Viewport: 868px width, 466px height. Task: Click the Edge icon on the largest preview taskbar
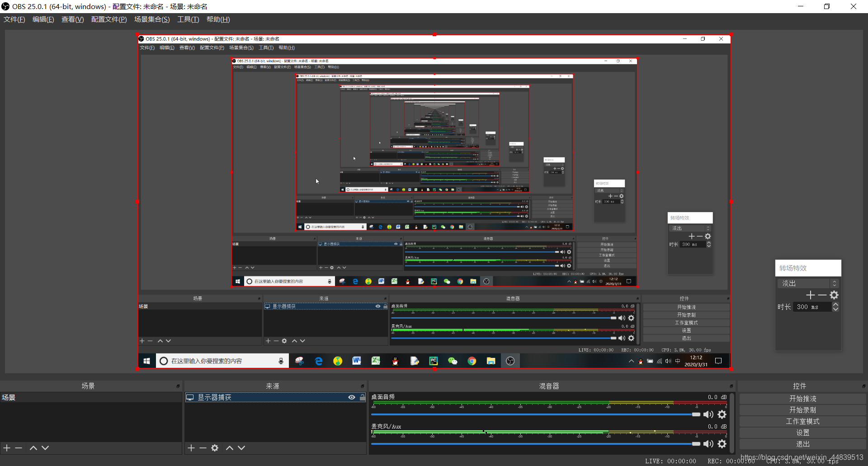pos(319,361)
